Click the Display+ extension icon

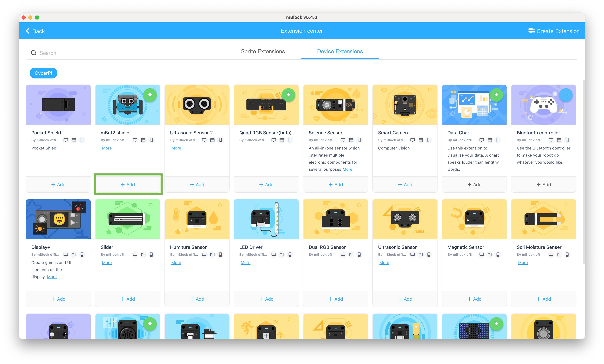pos(58,219)
